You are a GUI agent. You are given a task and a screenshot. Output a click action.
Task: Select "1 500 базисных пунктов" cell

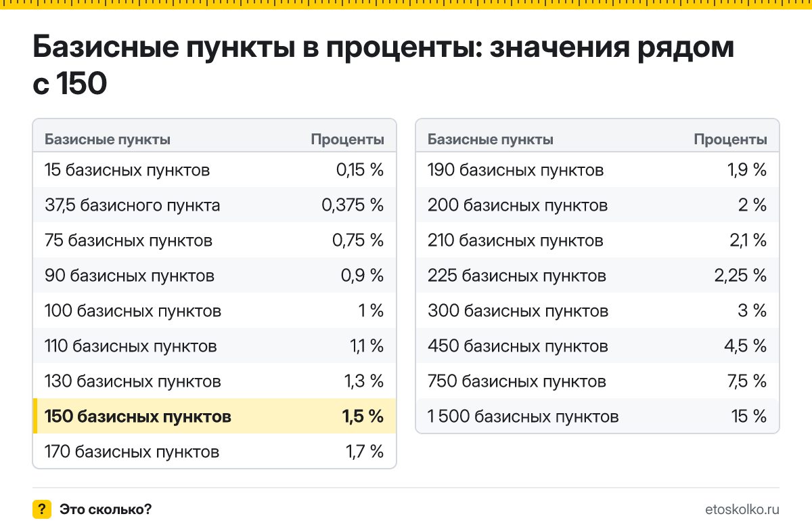pyautogui.click(x=523, y=417)
